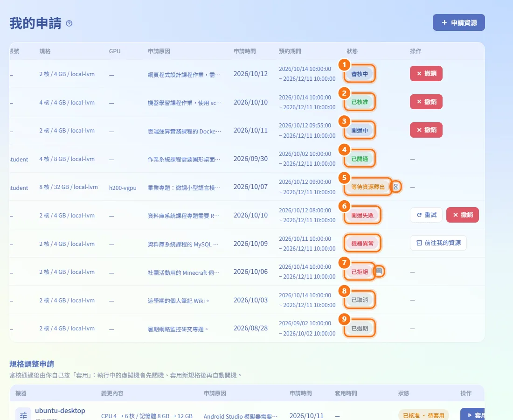513x420 pixels.
Task: Click the 已開通 status badge
Action: coord(360,159)
